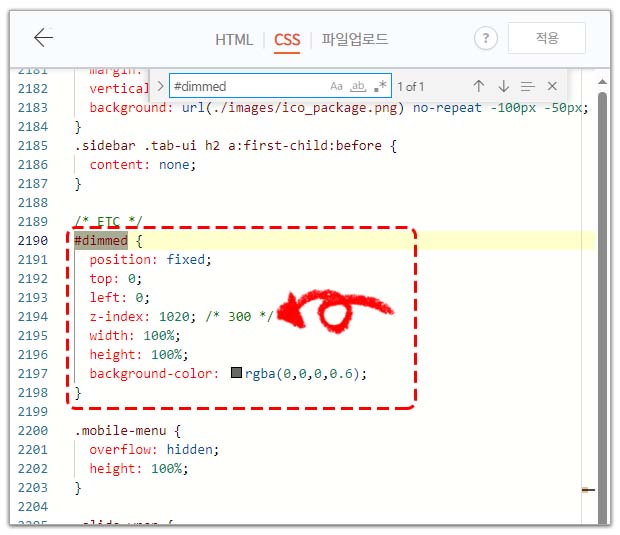
Task: Open the 파일업로드 tab
Action: [x=355, y=39]
